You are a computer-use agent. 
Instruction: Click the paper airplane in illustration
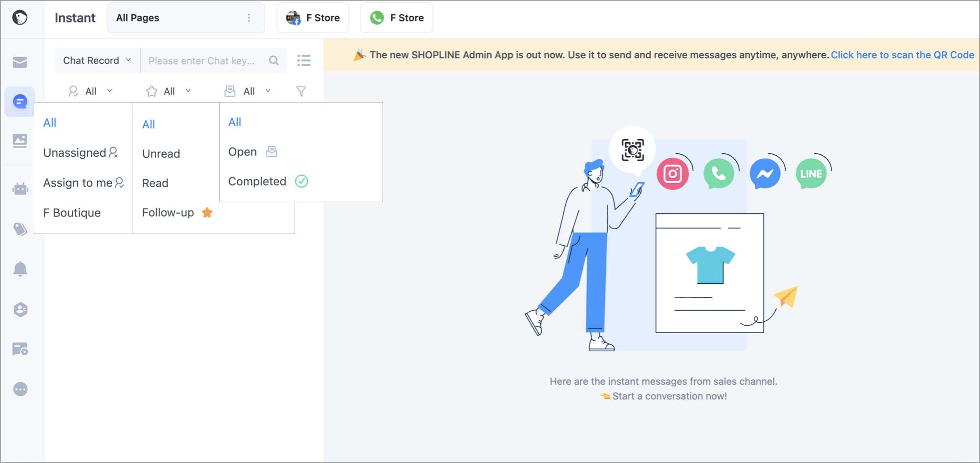(x=786, y=296)
